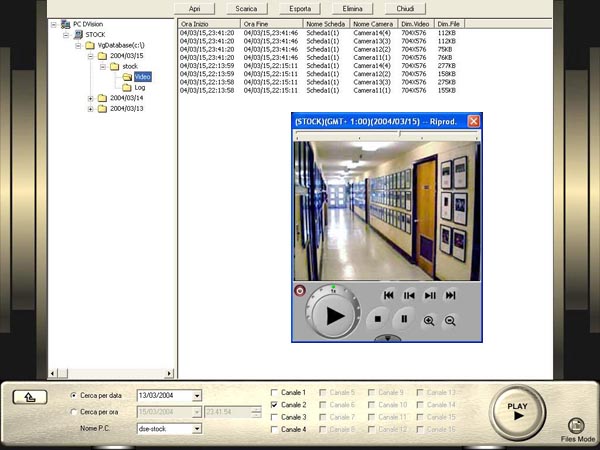Zoom out of the video image
This screenshot has width=600, height=450.
(x=451, y=320)
